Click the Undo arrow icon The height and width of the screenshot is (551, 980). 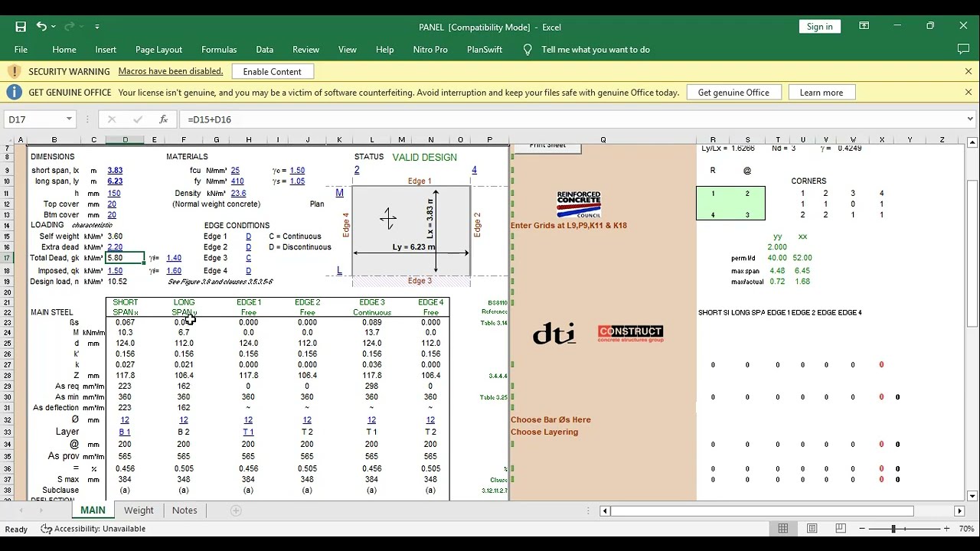tap(41, 27)
